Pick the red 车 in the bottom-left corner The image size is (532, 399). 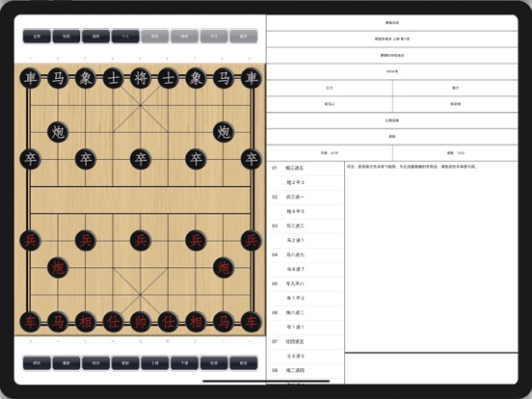(x=31, y=322)
